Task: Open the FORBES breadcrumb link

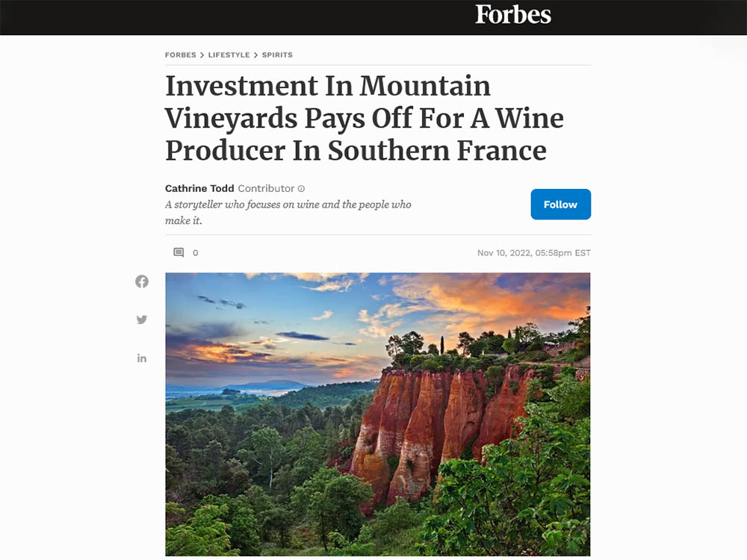Action: point(181,55)
